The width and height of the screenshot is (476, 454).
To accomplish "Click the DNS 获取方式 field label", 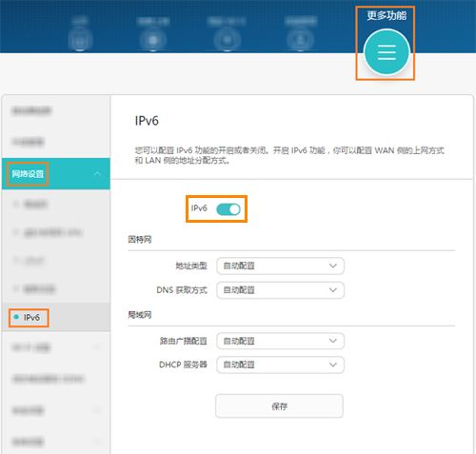I will [x=182, y=290].
